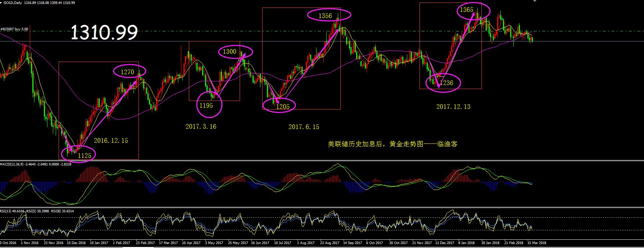Click 17 Mar 2017 on the time axis

(168, 243)
